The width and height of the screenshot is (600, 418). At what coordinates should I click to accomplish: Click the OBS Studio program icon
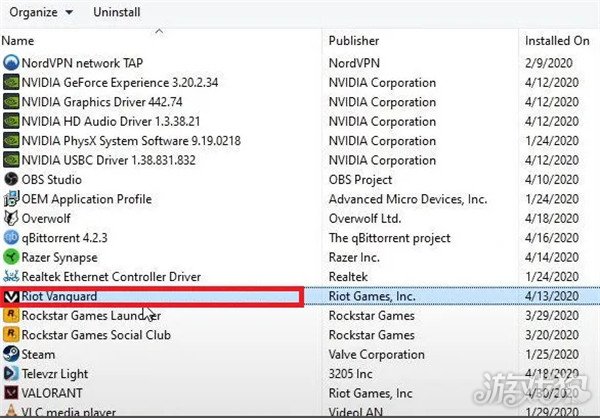pos(11,180)
